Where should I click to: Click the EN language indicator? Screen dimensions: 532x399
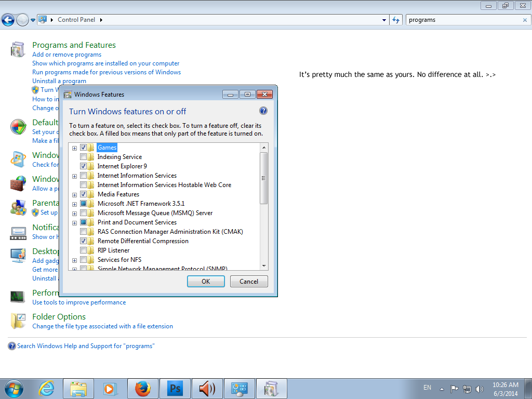point(427,388)
